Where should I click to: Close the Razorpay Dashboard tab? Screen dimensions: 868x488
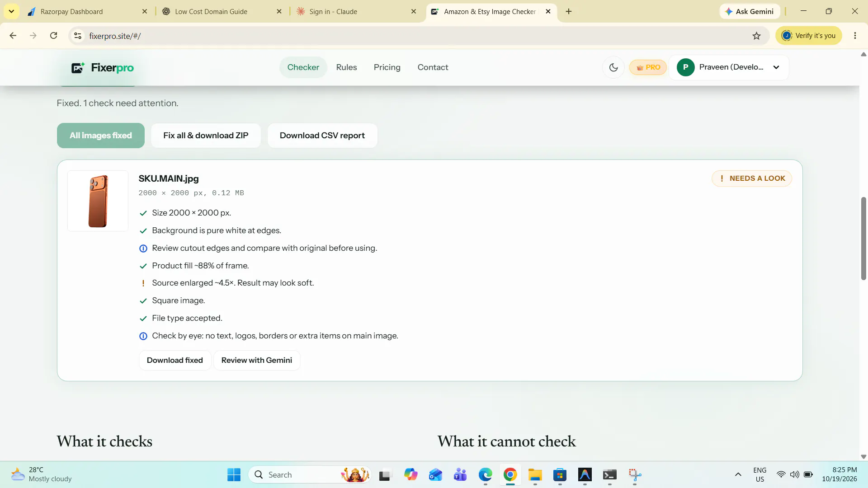pyautogui.click(x=145, y=11)
